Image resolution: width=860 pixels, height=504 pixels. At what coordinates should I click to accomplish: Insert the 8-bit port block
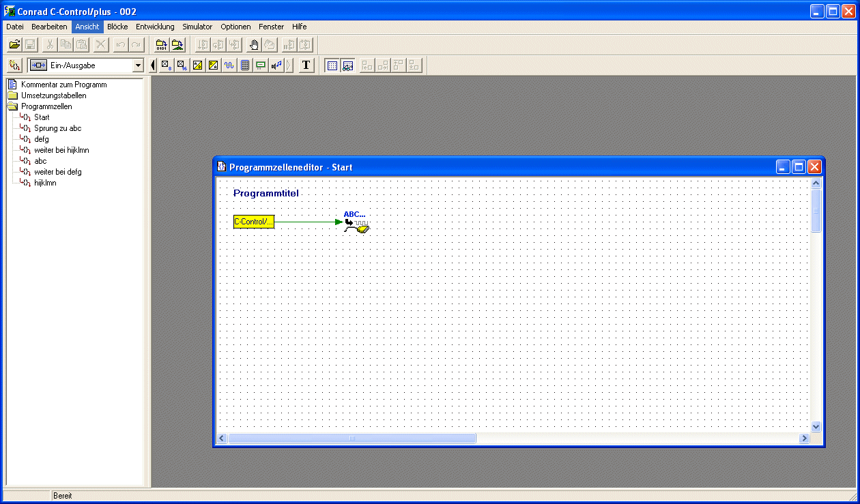166,65
